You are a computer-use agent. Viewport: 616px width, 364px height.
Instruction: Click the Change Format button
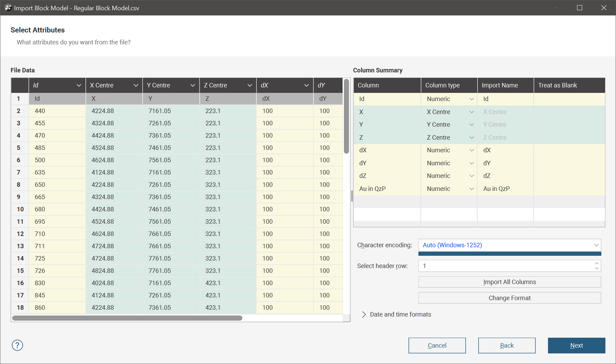pyautogui.click(x=509, y=298)
